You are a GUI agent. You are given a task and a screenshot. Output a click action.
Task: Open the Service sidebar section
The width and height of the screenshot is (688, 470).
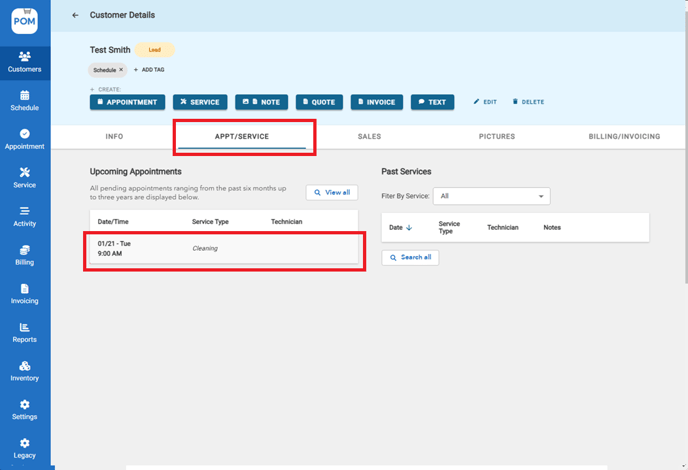coord(24,177)
